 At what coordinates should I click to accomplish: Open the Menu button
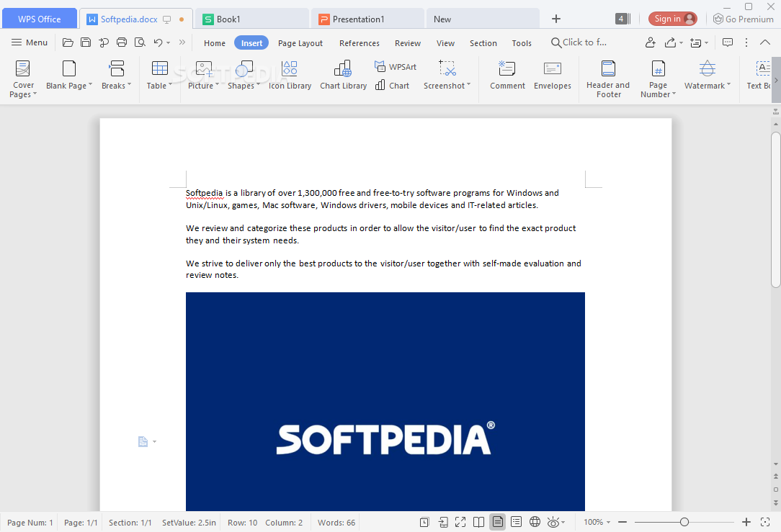pos(30,42)
